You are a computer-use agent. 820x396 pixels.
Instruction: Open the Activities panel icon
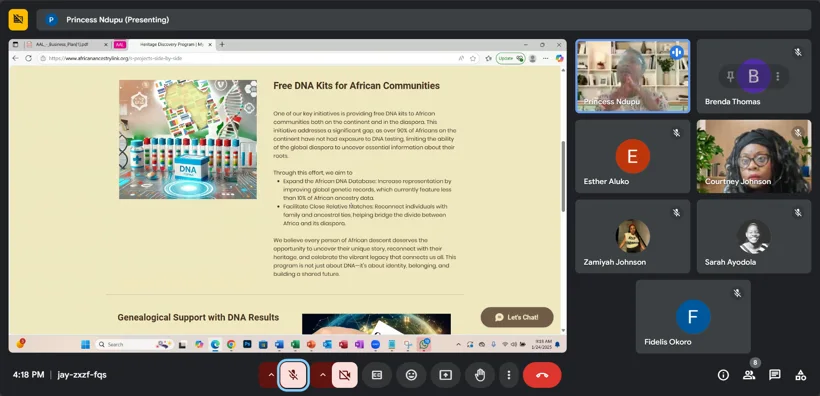tap(800, 375)
